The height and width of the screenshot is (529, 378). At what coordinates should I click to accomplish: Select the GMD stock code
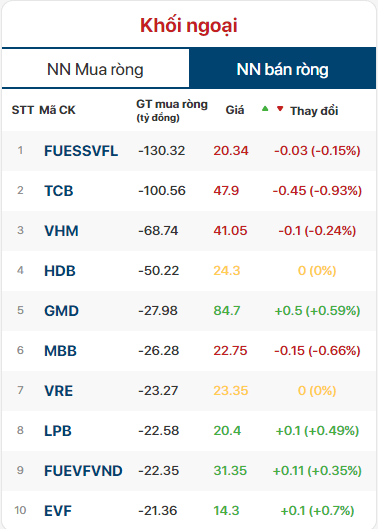point(61,311)
